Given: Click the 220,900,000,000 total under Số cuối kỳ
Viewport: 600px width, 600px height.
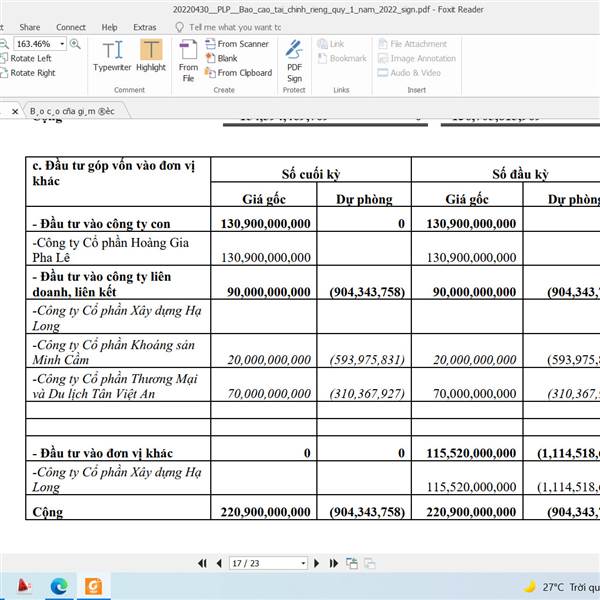Looking at the screenshot, I should [265, 512].
